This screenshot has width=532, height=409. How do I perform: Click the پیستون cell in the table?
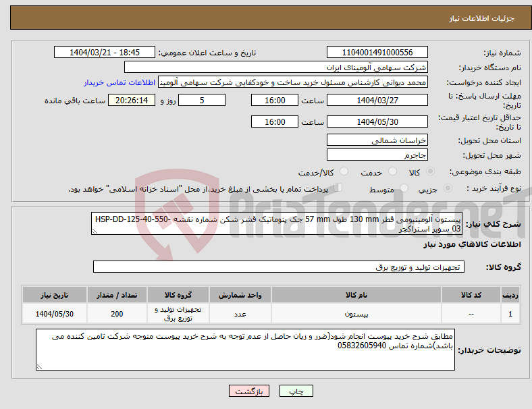pos(356,314)
